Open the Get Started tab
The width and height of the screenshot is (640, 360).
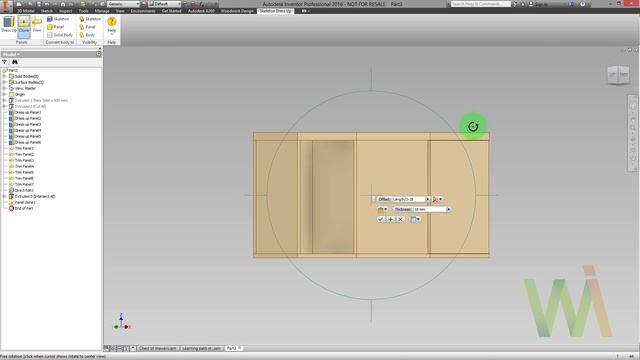[x=171, y=11]
